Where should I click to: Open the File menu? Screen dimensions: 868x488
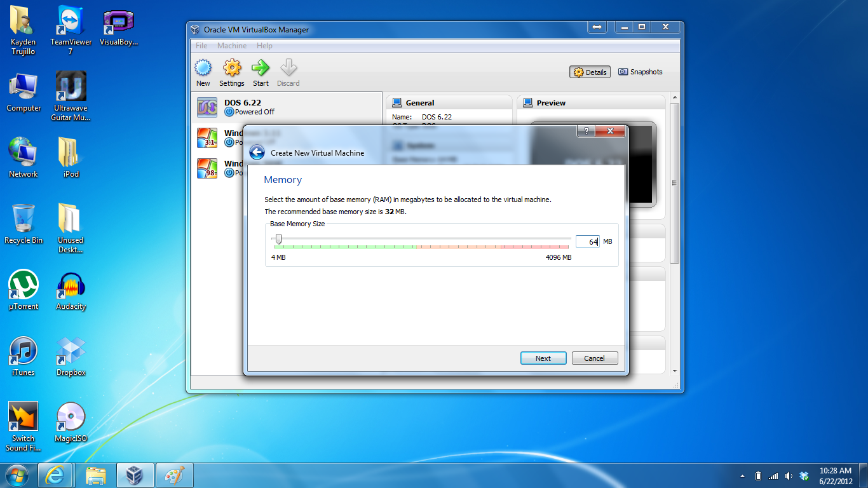tap(201, 46)
